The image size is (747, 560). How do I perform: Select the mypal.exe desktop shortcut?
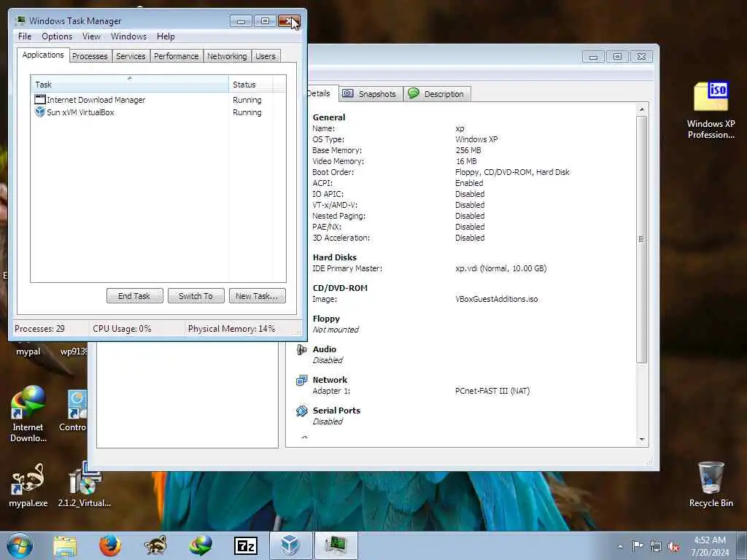[28, 485]
